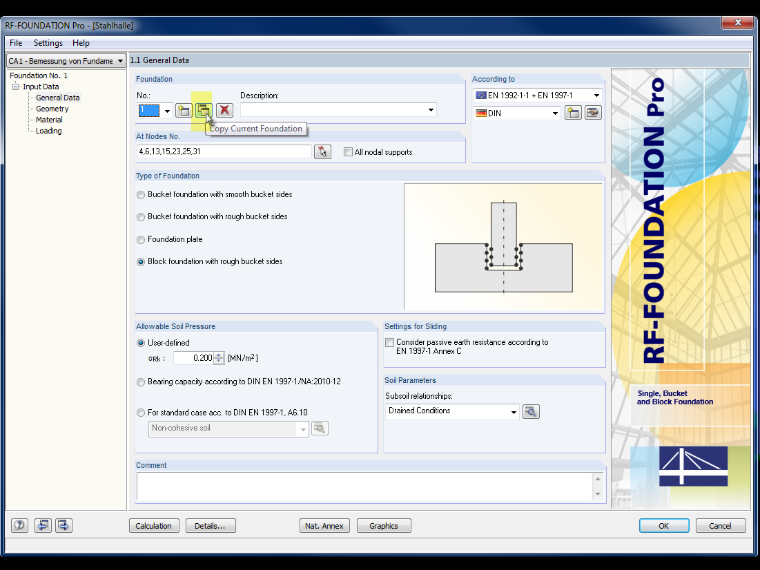Select Material in the tree
760x570 pixels.
(49, 120)
